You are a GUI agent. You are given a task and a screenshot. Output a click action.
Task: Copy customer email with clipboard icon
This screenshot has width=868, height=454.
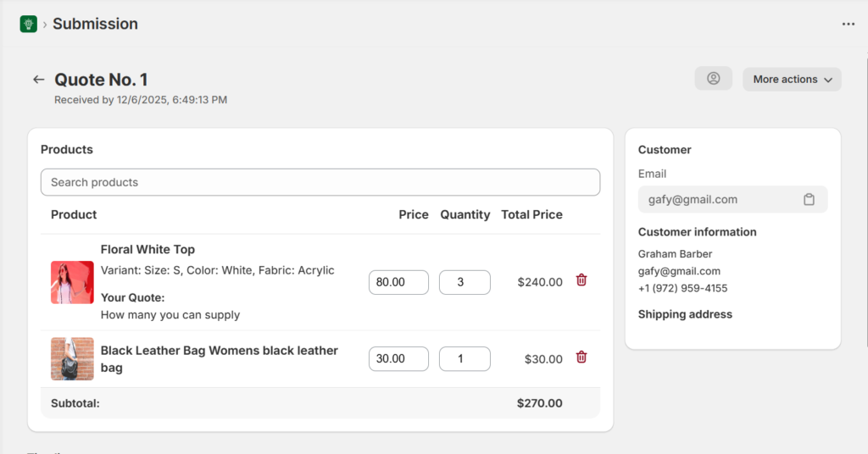809,200
